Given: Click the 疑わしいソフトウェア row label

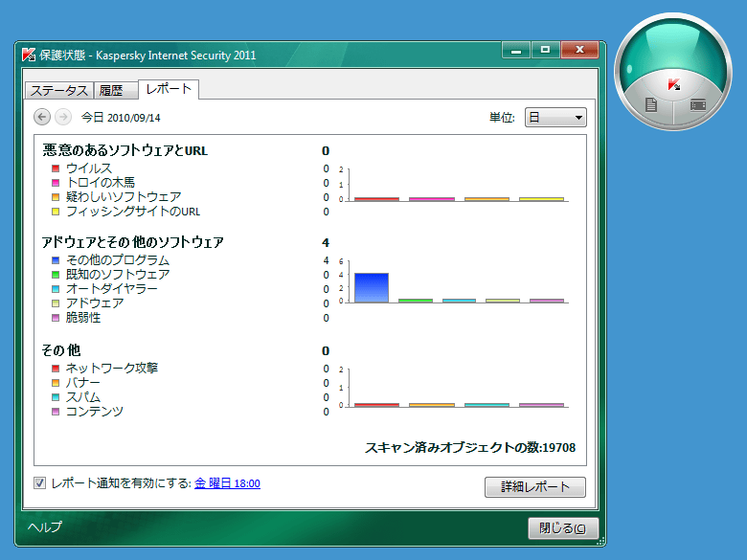Looking at the screenshot, I should 124,196.
